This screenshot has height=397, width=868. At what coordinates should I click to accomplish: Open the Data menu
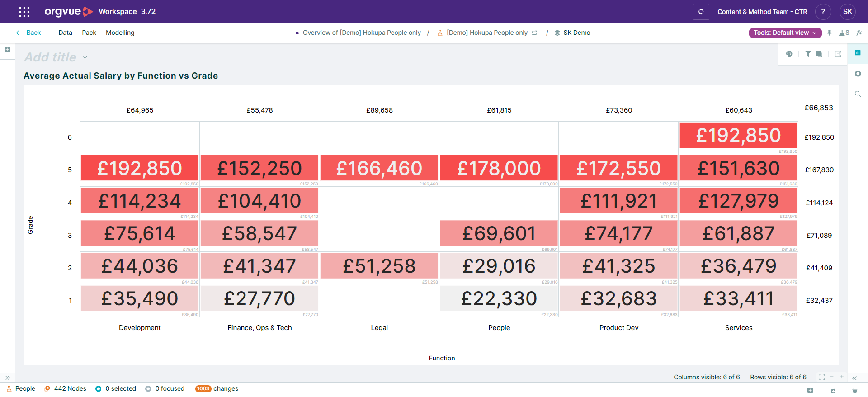66,33
